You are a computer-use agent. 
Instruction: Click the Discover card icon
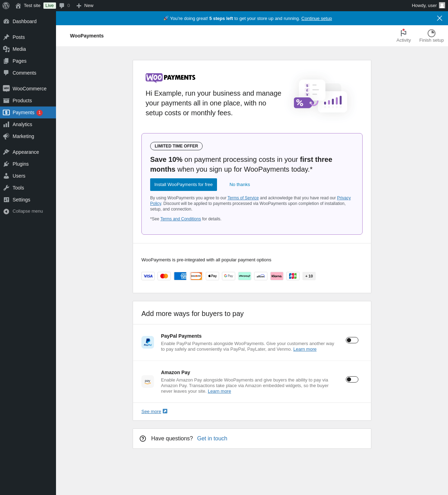pos(196,276)
